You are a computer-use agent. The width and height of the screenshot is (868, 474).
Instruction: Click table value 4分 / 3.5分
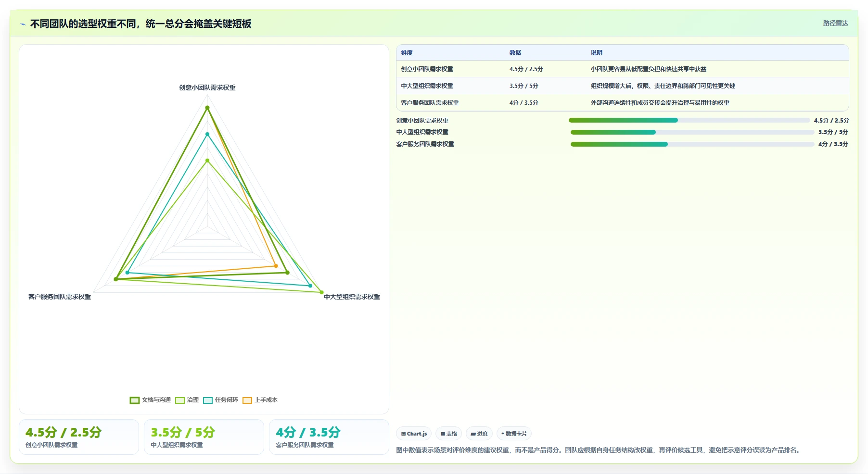point(524,103)
